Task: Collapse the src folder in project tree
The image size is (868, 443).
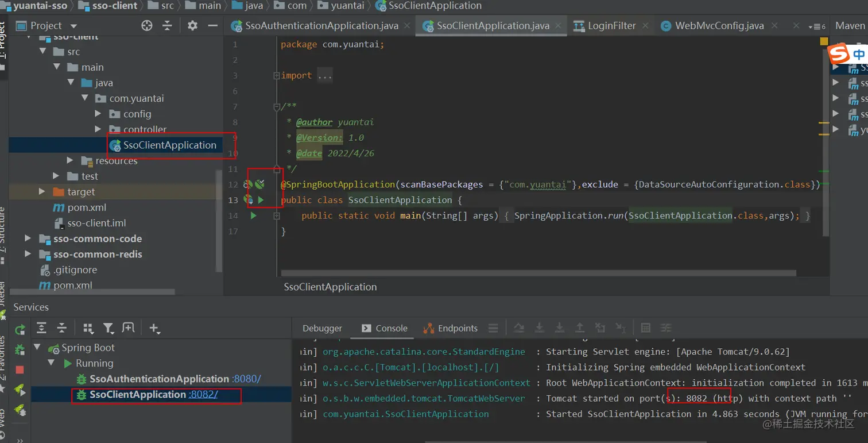Action: [x=43, y=52]
